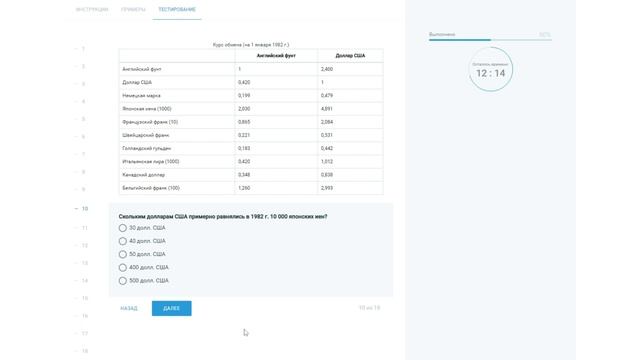The width and height of the screenshot is (640, 360).
Task: Jump to question 14 in the sidebar
Action: 85,280
